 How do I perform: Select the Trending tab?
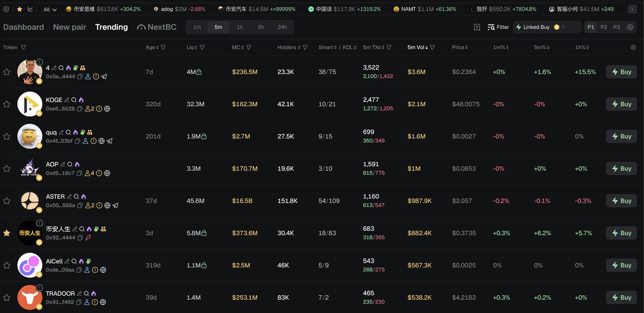coord(112,27)
